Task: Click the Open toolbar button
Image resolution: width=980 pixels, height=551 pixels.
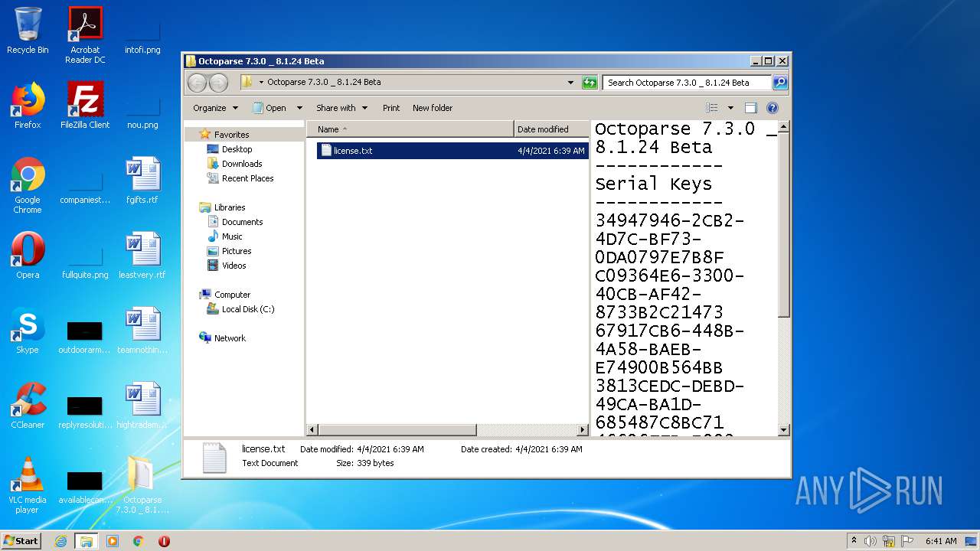Action: click(x=269, y=108)
